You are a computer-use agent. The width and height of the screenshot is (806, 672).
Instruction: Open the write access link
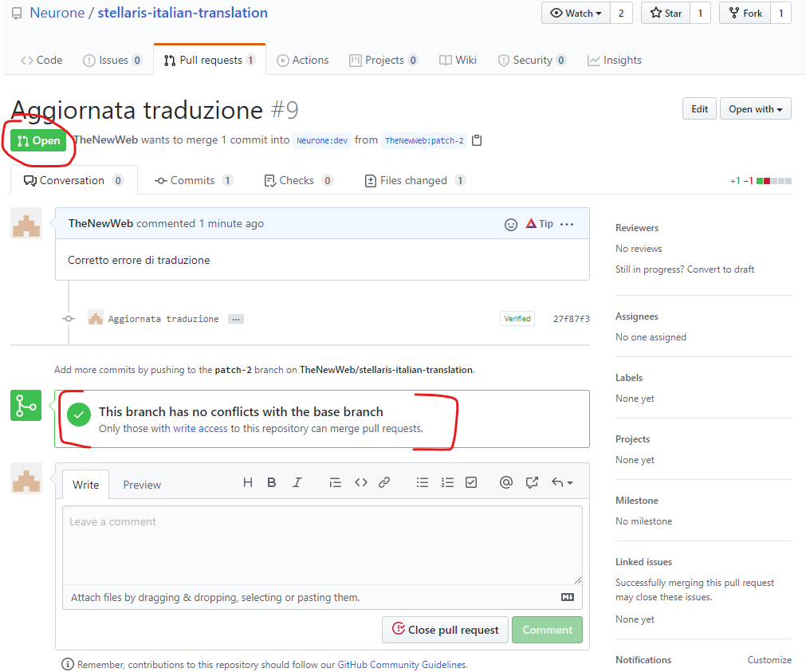click(x=200, y=428)
